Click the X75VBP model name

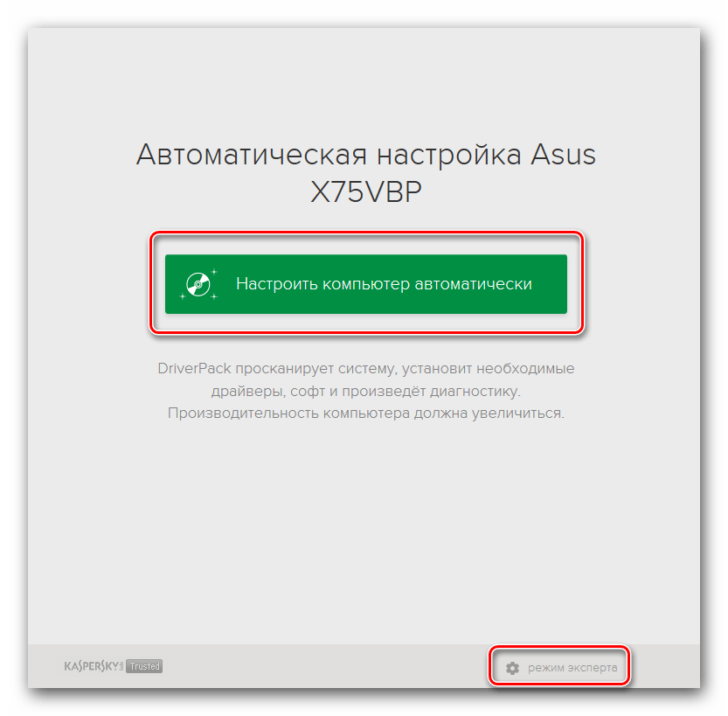pyautogui.click(x=366, y=191)
